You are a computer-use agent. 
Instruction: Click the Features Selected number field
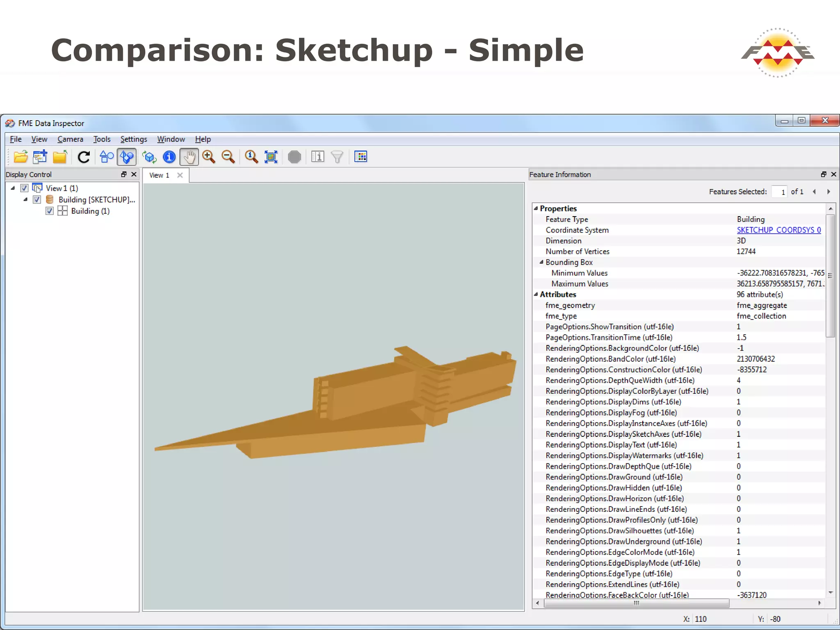click(x=779, y=192)
